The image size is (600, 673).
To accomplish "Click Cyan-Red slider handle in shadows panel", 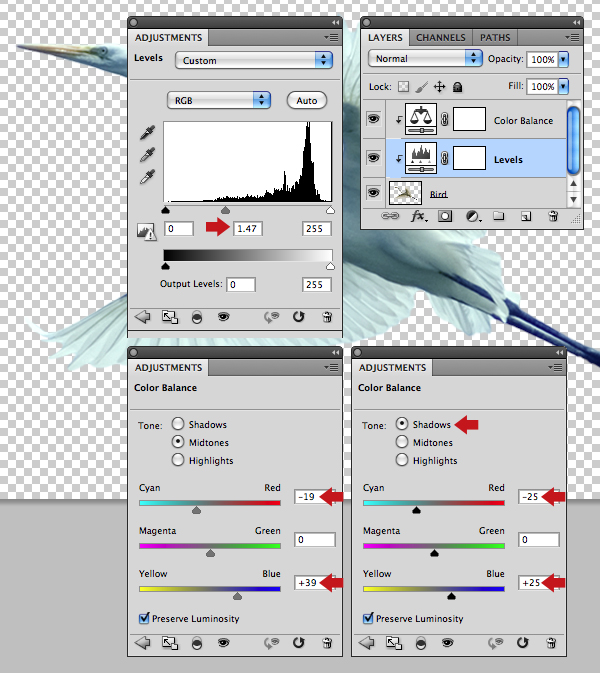I will (416, 510).
